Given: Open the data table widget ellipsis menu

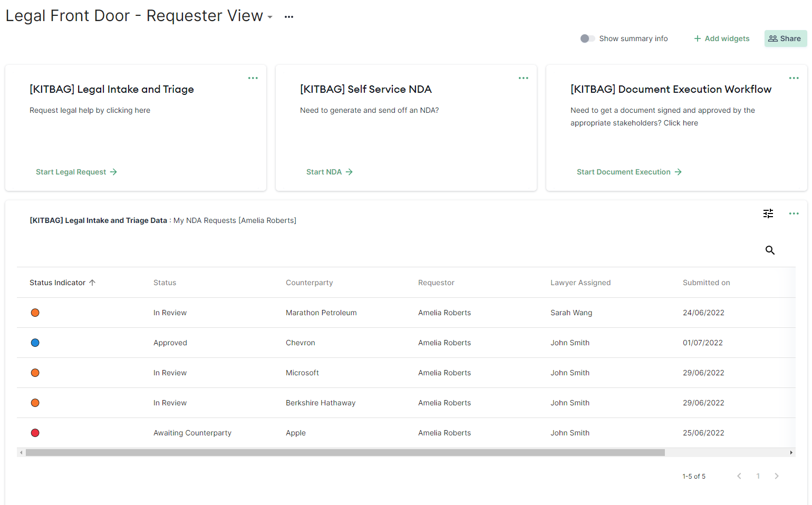Looking at the screenshot, I should [794, 213].
